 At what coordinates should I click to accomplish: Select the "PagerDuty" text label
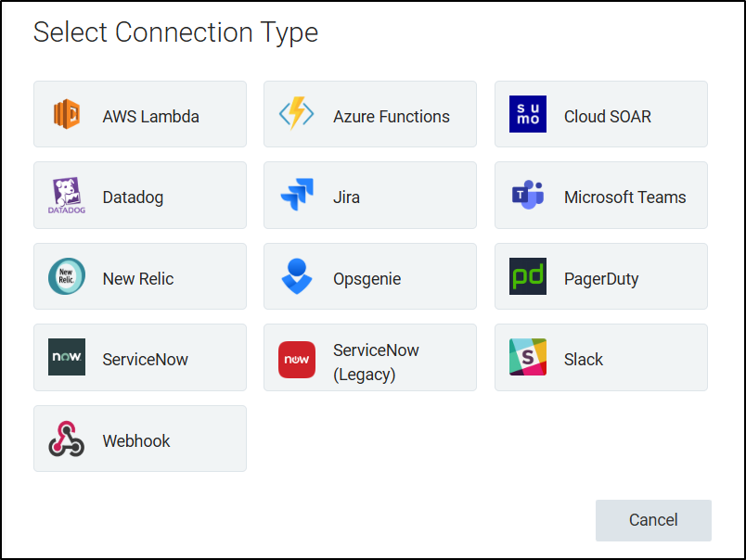(601, 279)
